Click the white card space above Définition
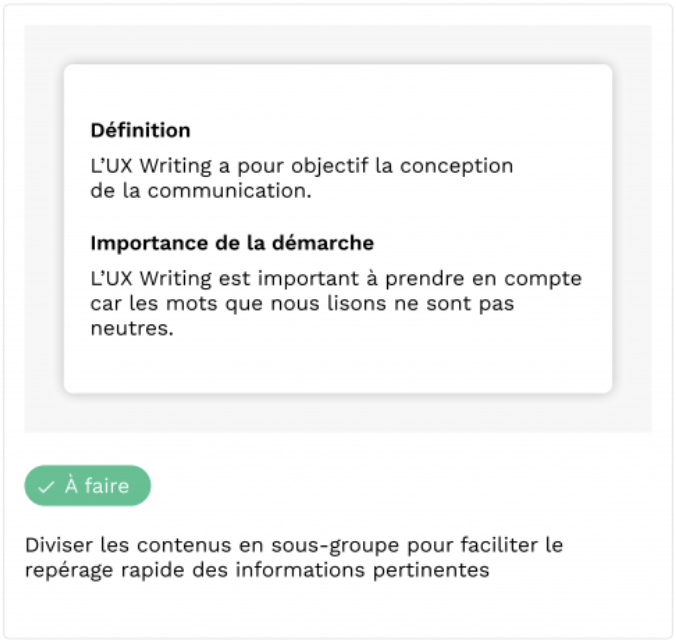 click(x=338, y=93)
